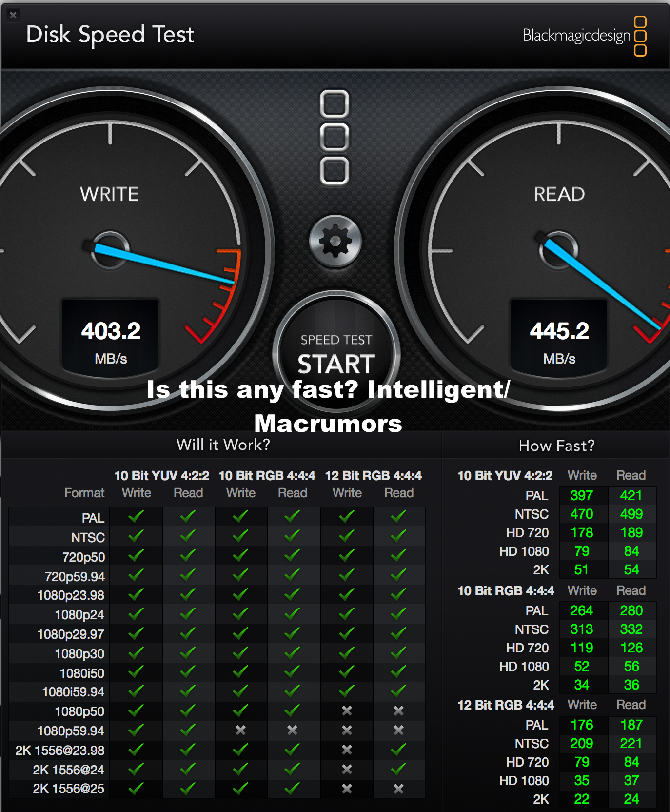The width and height of the screenshot is (670, 812).
Task: Click the 1080i50 format row label
Action: coord(82,673)
